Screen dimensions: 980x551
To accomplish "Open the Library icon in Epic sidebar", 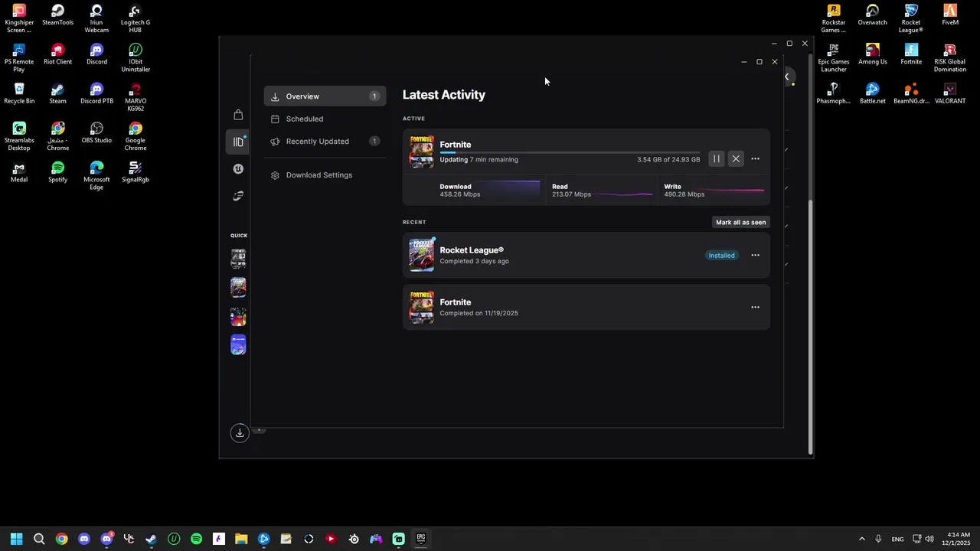I will click(238, 142).
